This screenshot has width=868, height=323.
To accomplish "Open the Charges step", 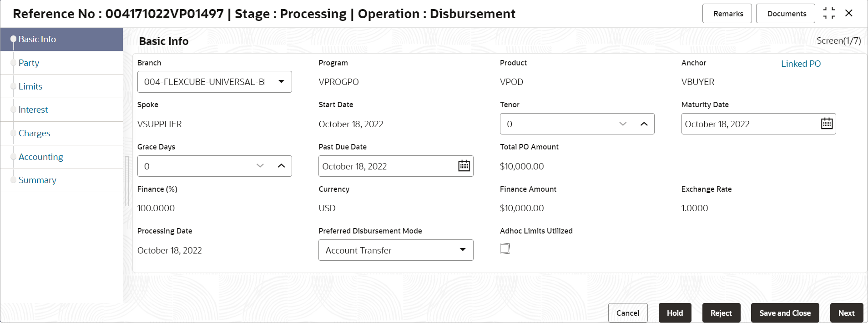I will (61, 134).
